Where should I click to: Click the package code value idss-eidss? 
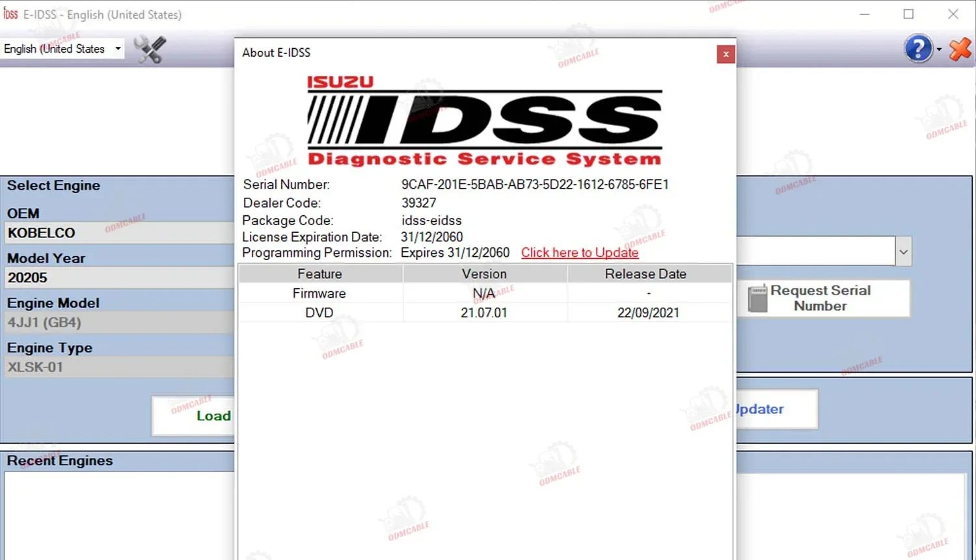click(431, 220)
